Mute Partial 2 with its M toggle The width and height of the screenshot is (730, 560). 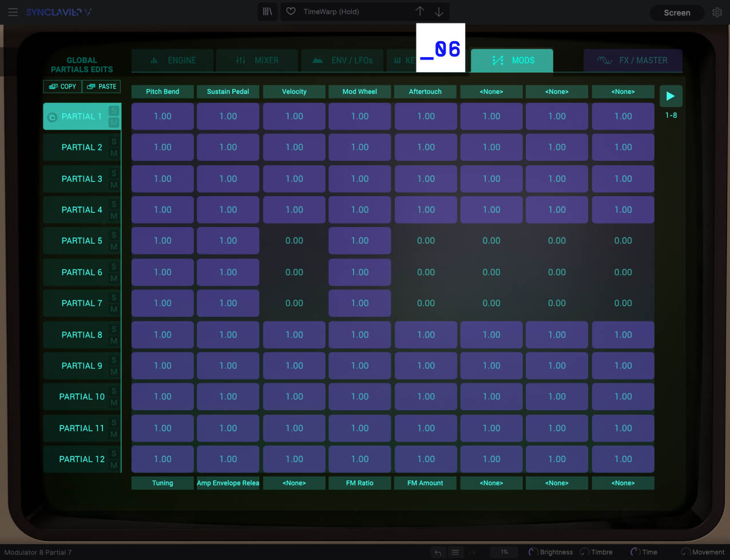[x=113, y=152]
